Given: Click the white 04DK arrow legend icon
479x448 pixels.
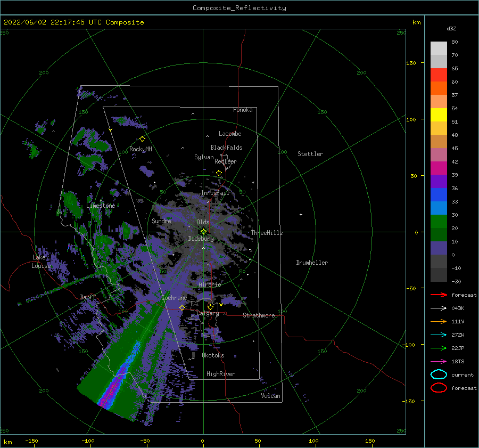Looking at the screenshot, I should pyautogui.click(x=439, y=308).
